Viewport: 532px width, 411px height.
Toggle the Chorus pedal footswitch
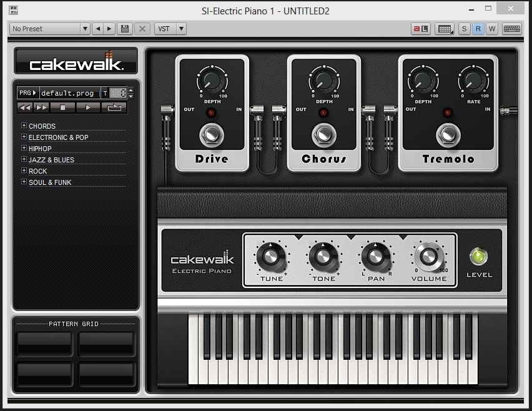click(x=324, y=135)
